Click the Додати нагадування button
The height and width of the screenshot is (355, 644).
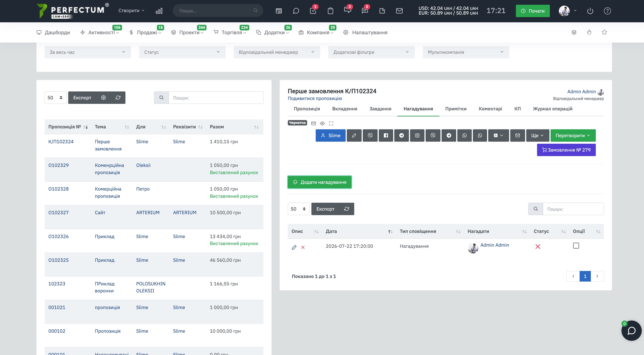(320, 182)
